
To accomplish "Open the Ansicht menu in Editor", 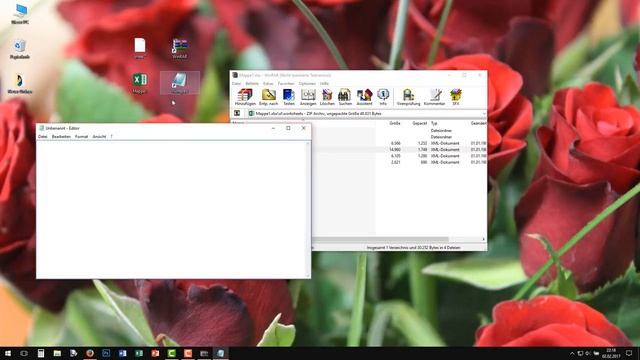I will 99,136.
